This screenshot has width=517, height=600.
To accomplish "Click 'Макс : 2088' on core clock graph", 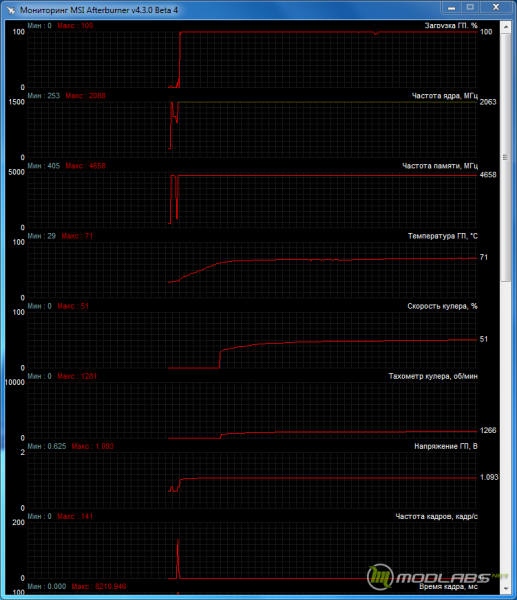I will coord(85,96).
